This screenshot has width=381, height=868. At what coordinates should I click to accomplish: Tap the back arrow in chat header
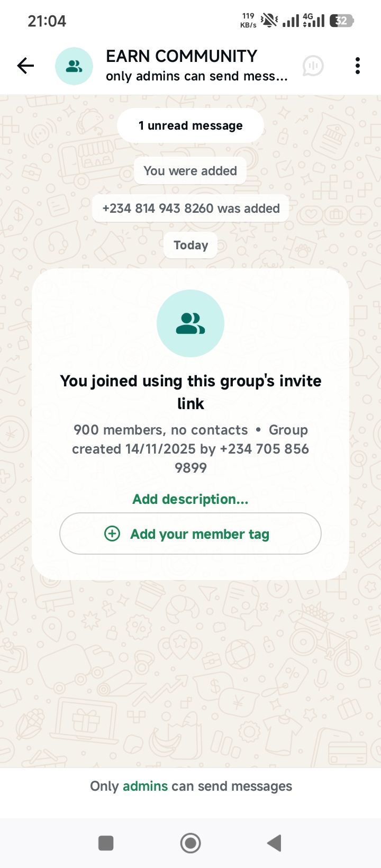(x=25, y=66)
